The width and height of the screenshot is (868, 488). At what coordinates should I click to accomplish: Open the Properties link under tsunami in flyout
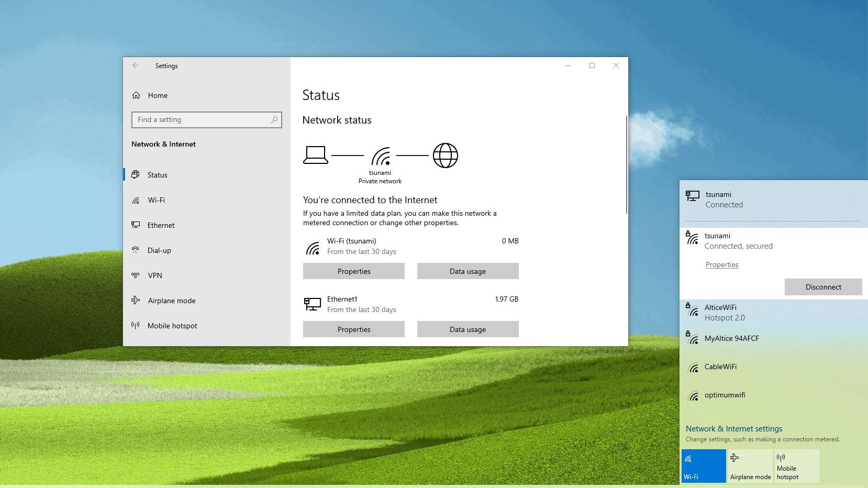coord(722,264)
